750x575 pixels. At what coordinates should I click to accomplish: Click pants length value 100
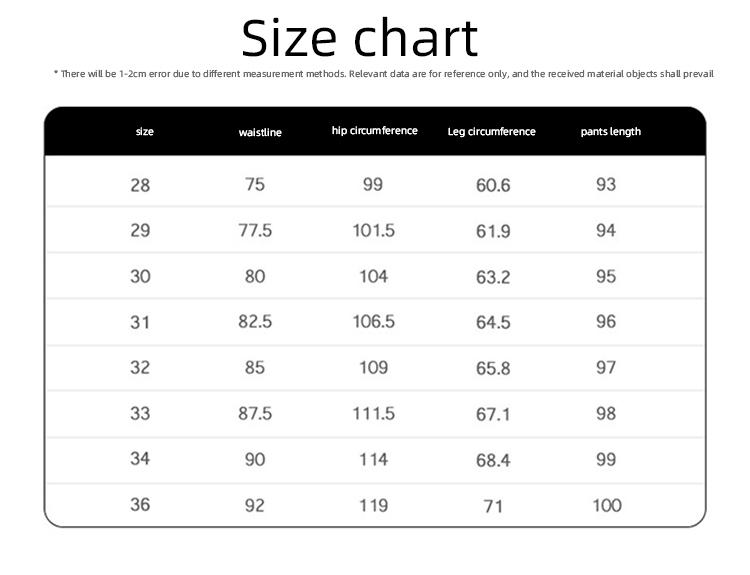607,506
